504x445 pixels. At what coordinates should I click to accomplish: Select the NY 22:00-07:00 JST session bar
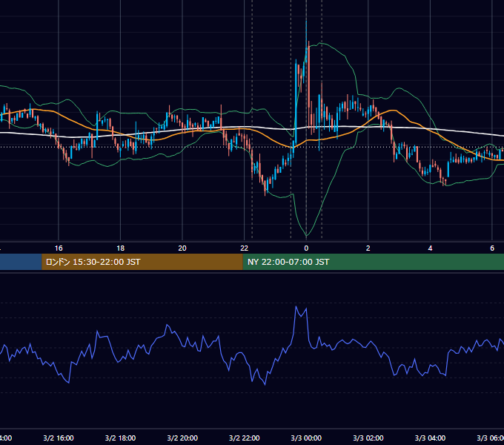pyautogui.click(x=373, y=262)
